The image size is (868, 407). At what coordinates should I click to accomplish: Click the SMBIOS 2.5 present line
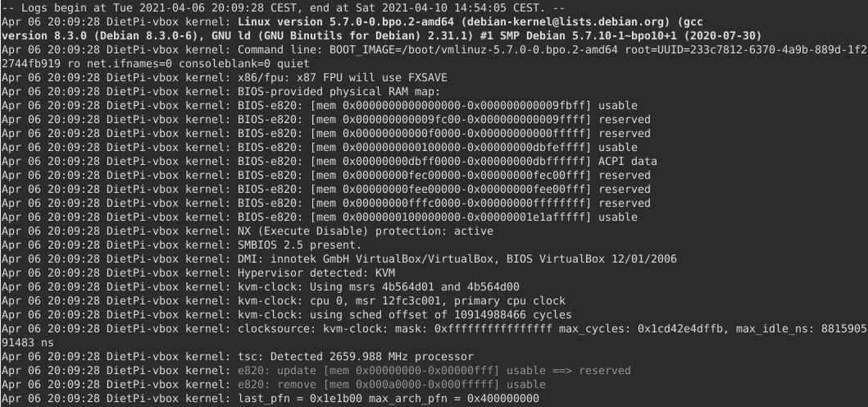(182, 245)
